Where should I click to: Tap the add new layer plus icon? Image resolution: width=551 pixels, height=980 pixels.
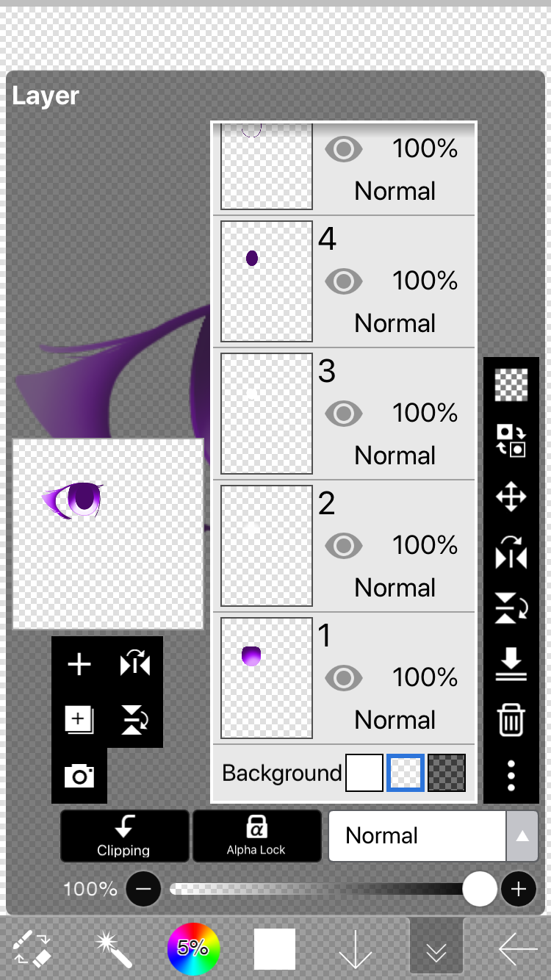coord(79,664)
